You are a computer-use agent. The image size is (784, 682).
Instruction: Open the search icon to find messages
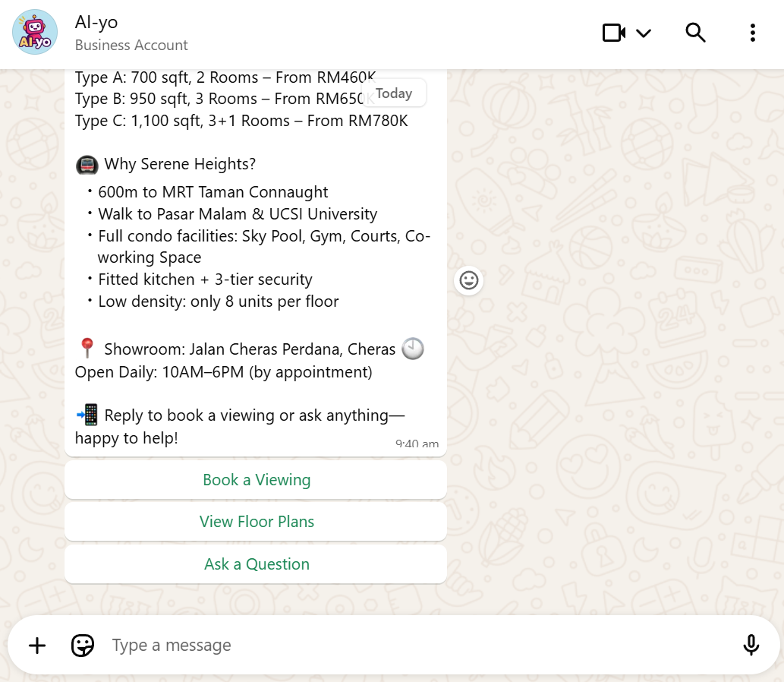[x=695, y=33]
